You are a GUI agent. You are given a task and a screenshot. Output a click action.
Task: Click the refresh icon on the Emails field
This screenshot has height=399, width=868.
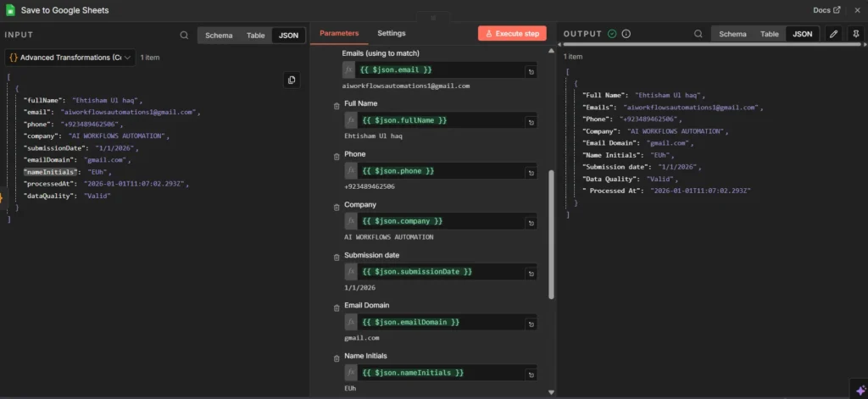pos(531,70)
